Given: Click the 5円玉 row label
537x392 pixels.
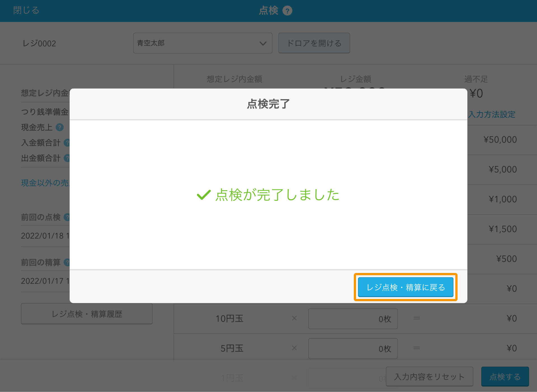Looking at the screenshot, I should [x=232, y=348].
